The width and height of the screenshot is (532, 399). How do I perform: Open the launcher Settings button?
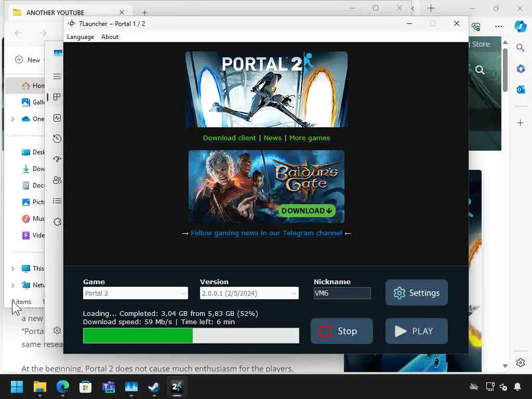point(416,292)
